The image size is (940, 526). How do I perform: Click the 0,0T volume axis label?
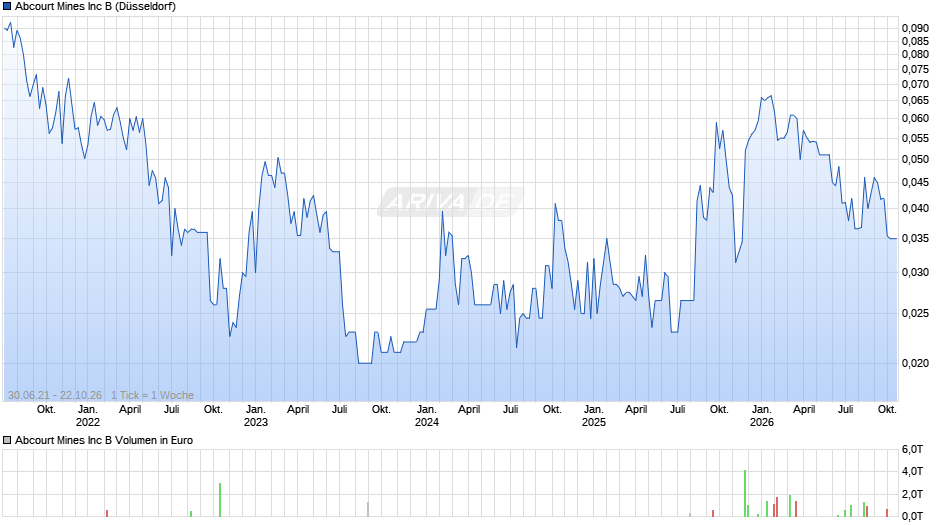click(x=912, y=516)
